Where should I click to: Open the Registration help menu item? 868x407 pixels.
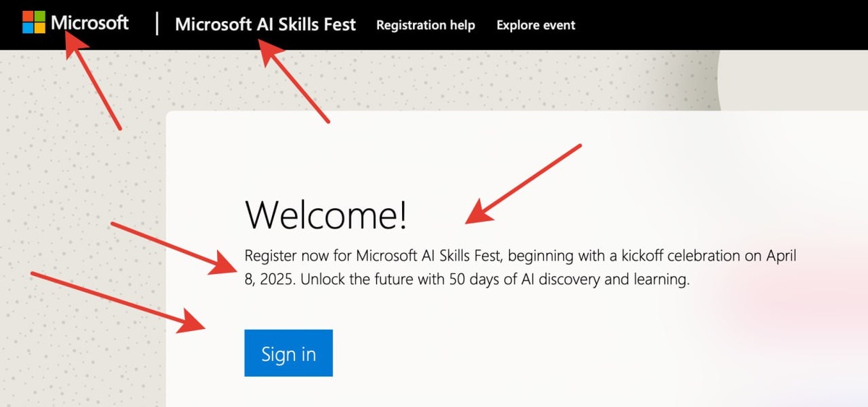pyautogui.click(x=425, y=25)
